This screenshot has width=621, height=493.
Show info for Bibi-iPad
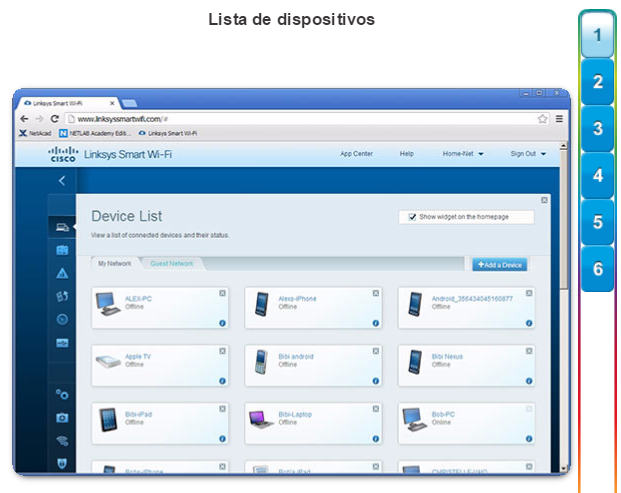(x=222, y=439)
